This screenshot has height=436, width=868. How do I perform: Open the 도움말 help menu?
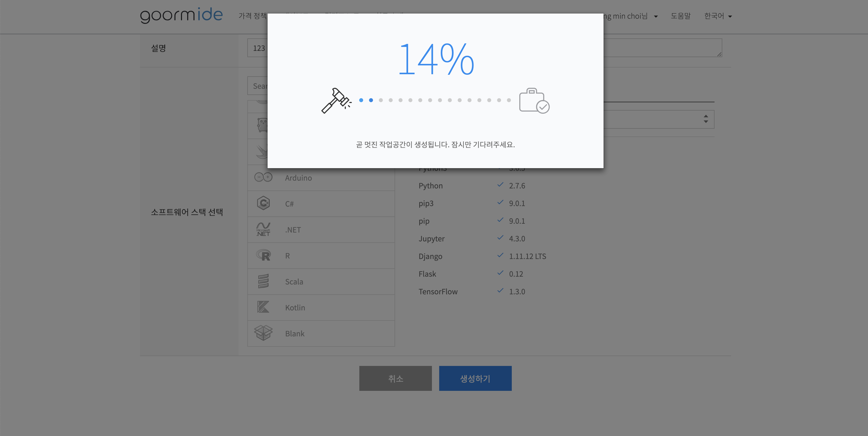click(x=680, y=16)
